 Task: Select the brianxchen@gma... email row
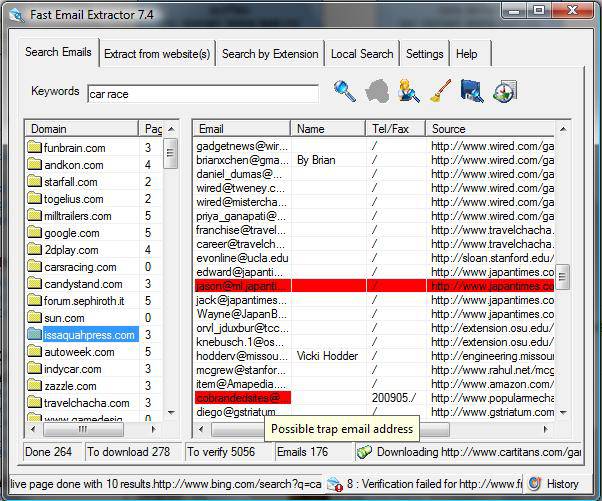coord(374,160)
